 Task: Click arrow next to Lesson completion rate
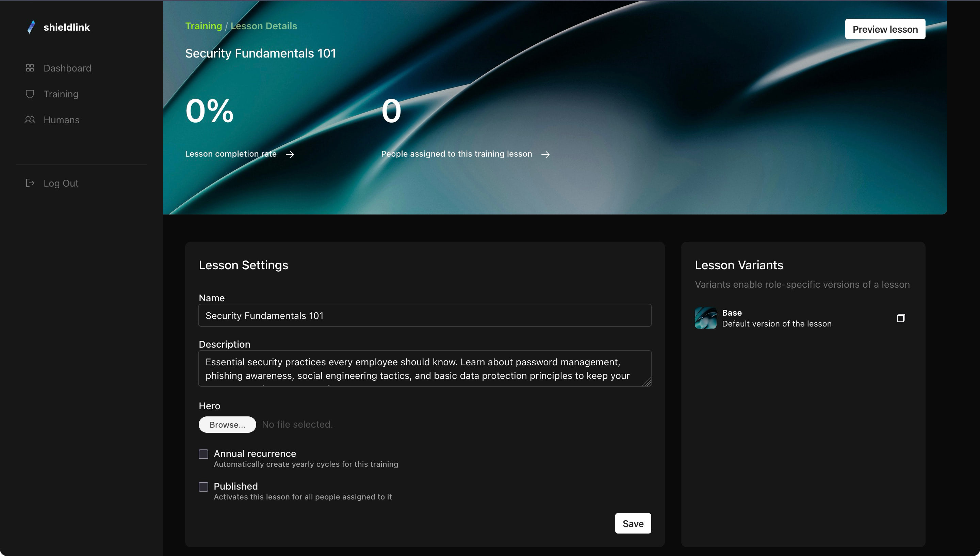click(290, 154)
